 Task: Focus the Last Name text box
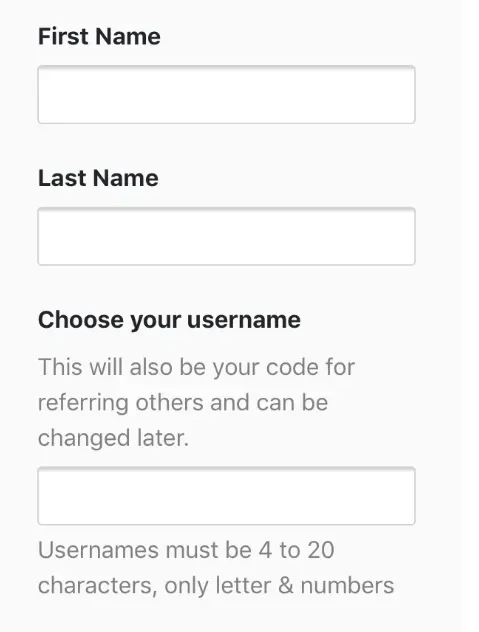tap(226, 236)
